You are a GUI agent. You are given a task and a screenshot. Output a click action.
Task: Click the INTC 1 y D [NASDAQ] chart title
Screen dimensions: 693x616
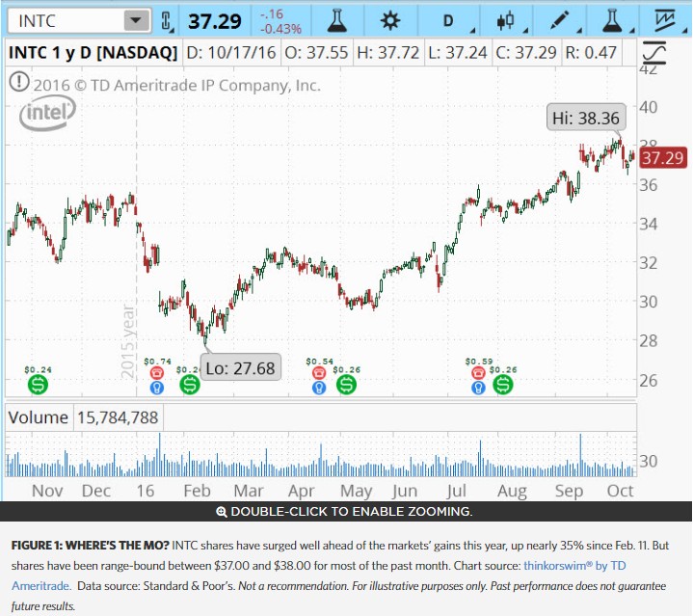tap(93, 53)
